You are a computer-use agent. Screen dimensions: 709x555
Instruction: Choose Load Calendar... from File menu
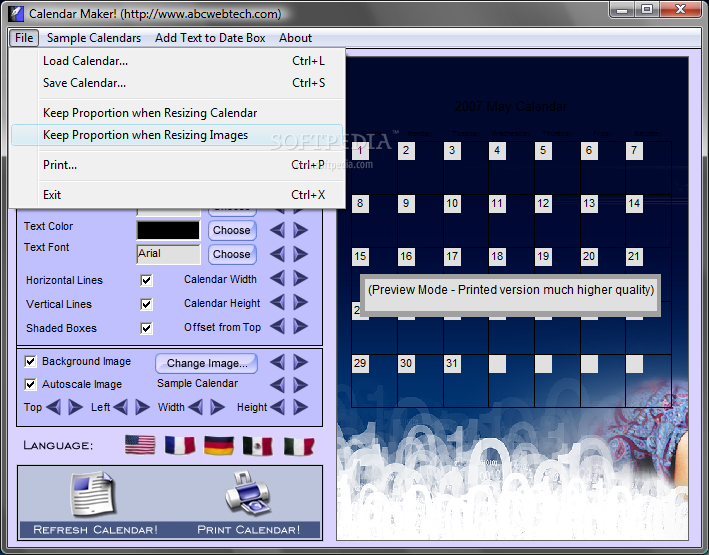coord(177,61)
